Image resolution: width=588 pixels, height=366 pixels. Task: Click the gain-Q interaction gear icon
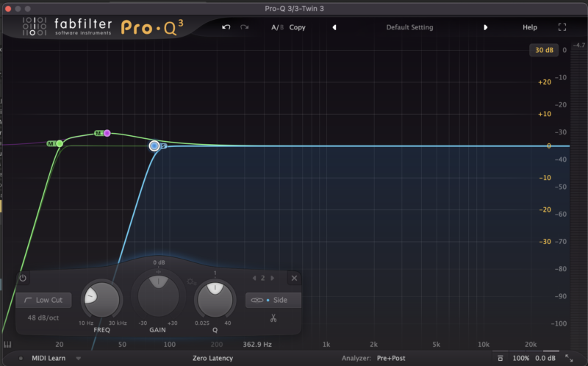pos(191,281)
